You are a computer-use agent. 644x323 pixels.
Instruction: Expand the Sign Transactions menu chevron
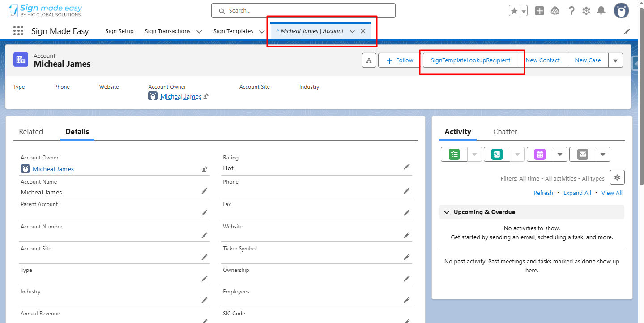click(x=199, y=31)
